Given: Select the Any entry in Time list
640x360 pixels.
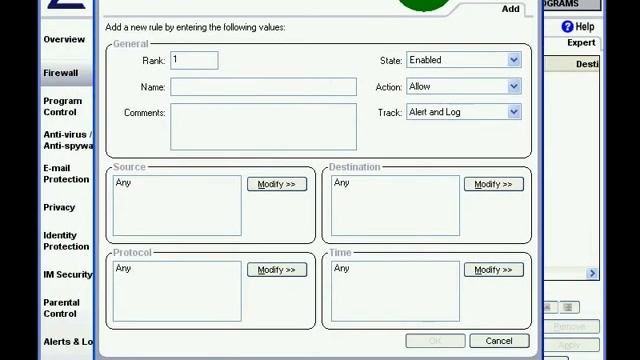Looking at the screenshot, I should [x=341, y=268].
